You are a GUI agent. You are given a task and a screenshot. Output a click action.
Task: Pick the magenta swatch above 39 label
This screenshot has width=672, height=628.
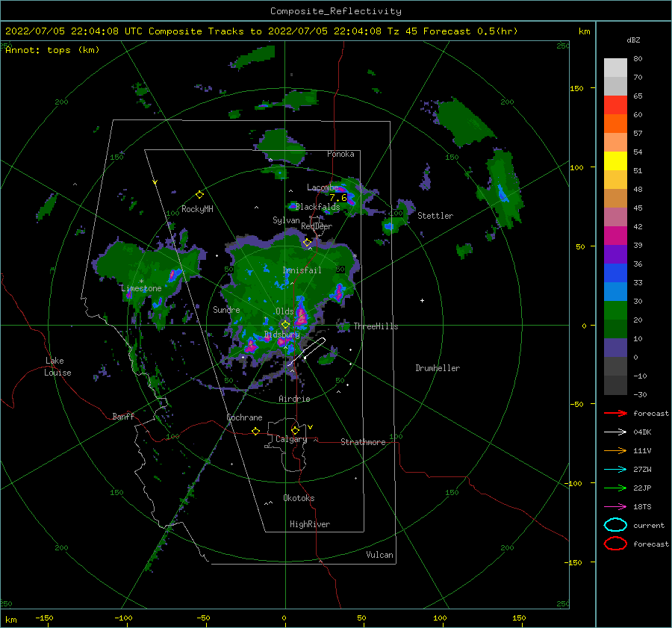615,236
